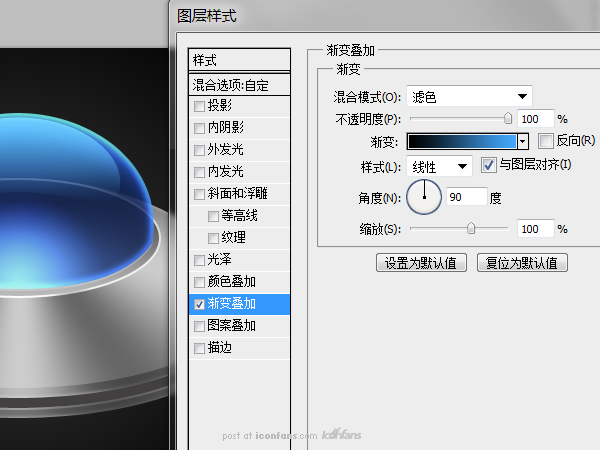Click the 复位为默认值 button

pyautogui.click(x=522, y=263)
